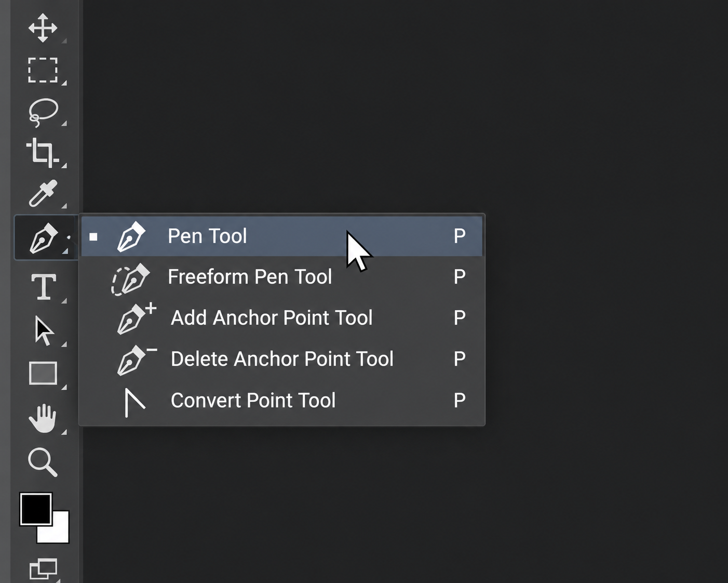Click the Pen tool in the toolbar

44,239
